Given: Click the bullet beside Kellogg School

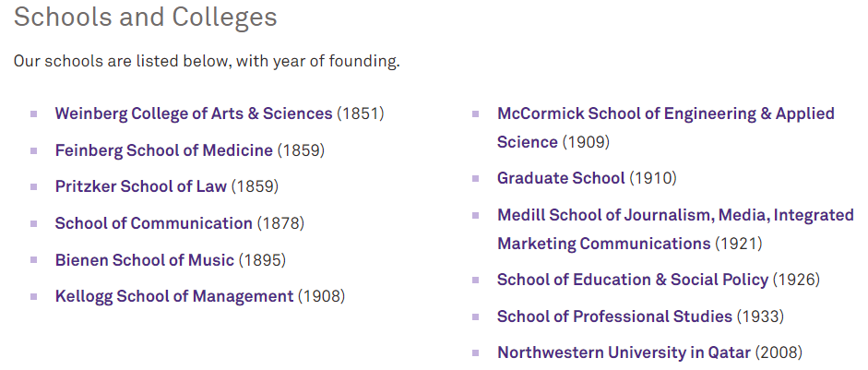Looking at the screenshot, I should tap(34, 296).
